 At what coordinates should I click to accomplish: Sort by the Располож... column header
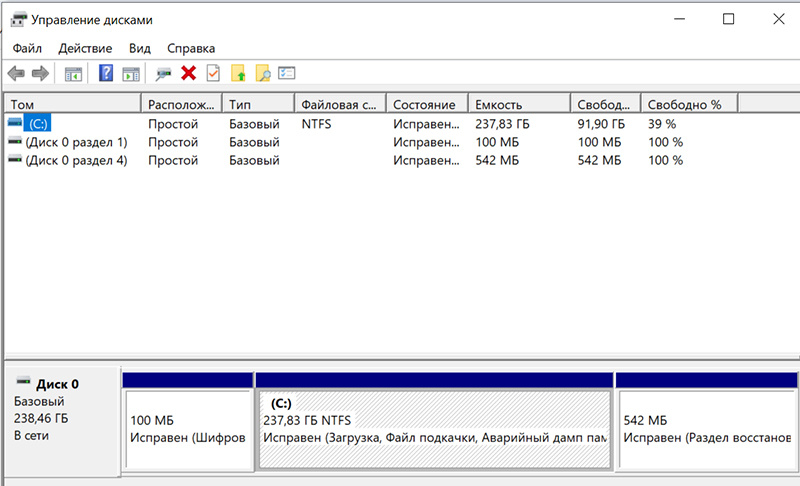coord(182,104)
